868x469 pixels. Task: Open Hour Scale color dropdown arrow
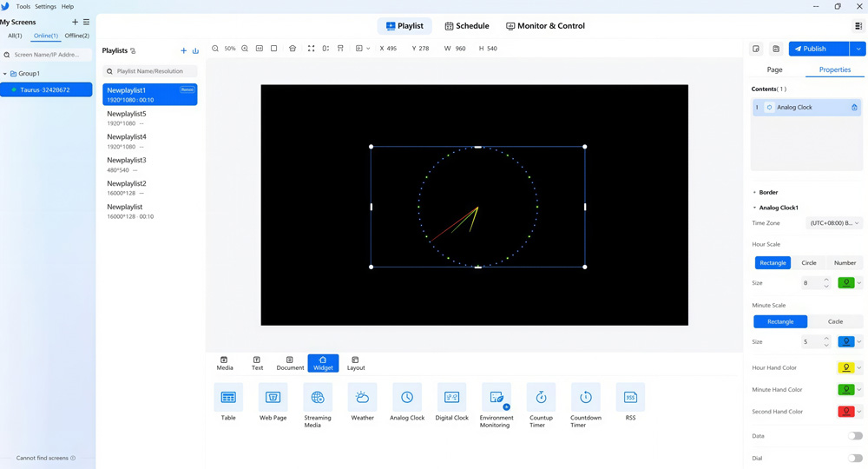(859, 283)
